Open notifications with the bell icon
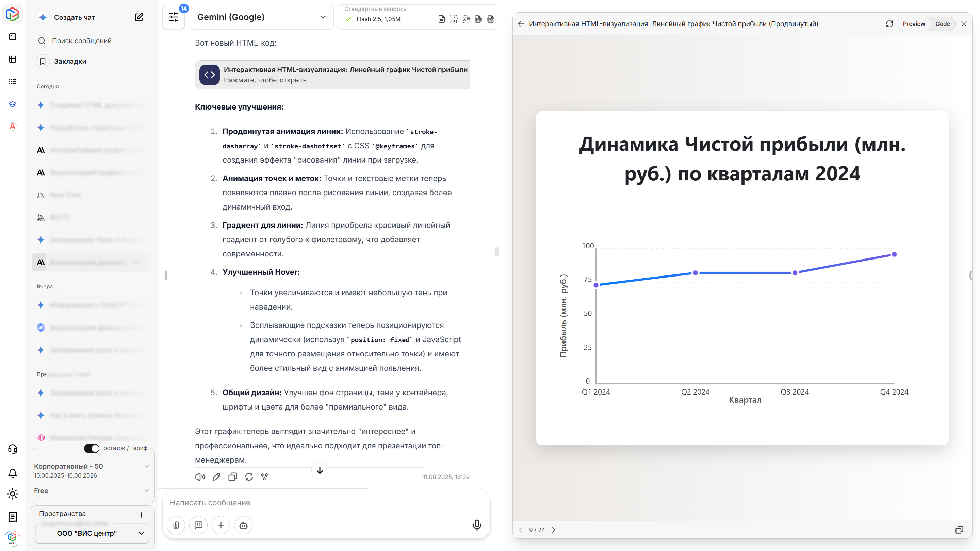The height and width of the screenshot is (551, 980). [x=13, y=473]
